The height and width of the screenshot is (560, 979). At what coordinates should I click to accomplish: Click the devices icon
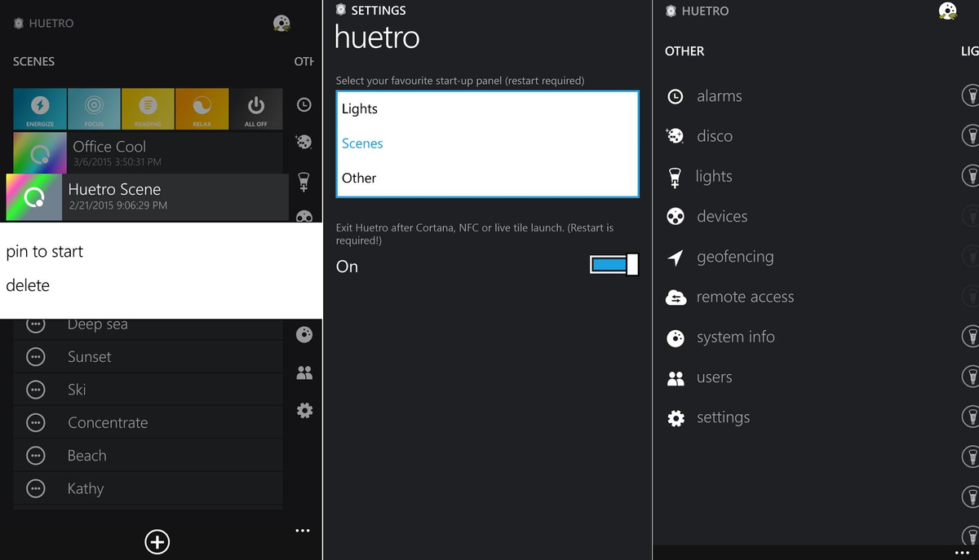(x=676, y=216)
